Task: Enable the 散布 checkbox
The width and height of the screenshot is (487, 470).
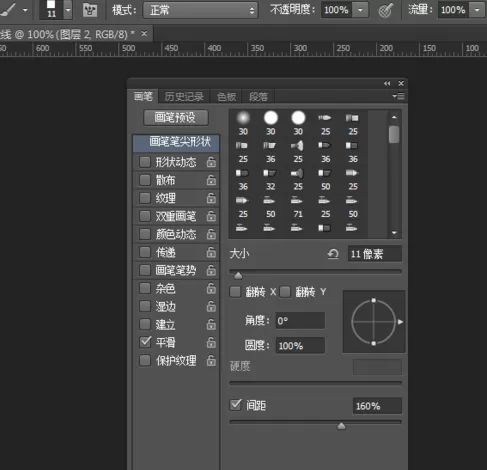Action: 145,180
